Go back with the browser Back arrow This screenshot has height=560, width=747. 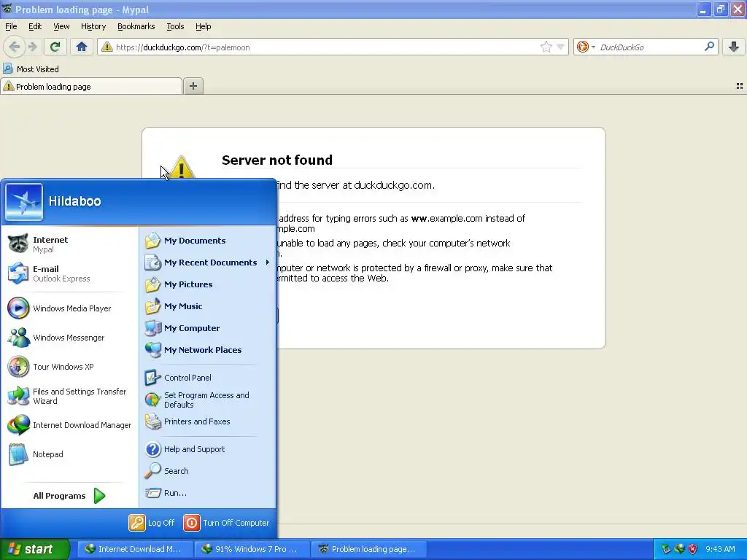[15, 47]
